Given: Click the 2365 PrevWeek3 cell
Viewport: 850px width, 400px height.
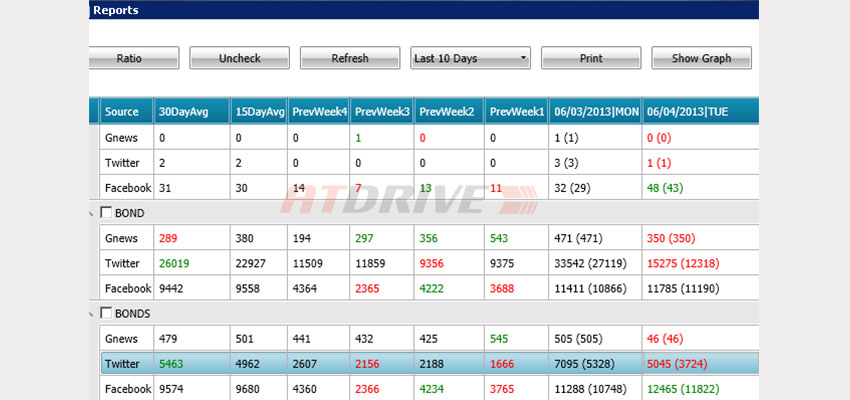Looking at the screenshot, I should (x=382, y=288).
